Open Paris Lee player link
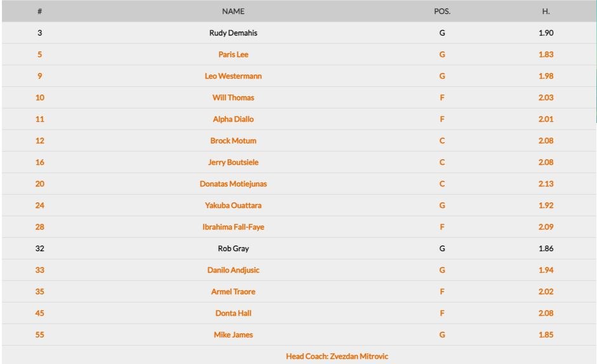 point(233,55)
